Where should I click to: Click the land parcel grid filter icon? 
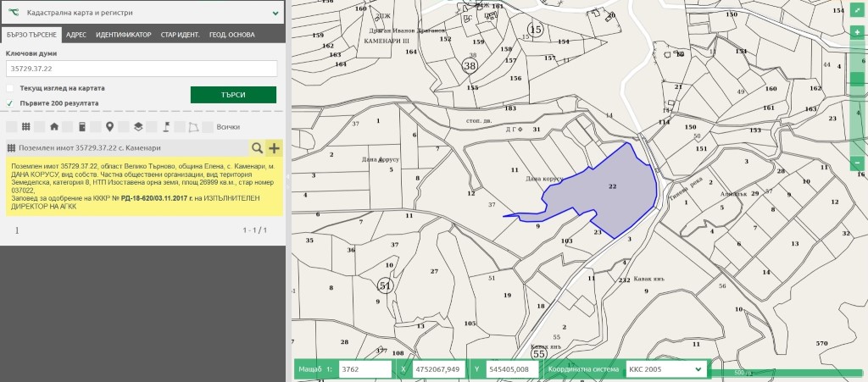25,127
